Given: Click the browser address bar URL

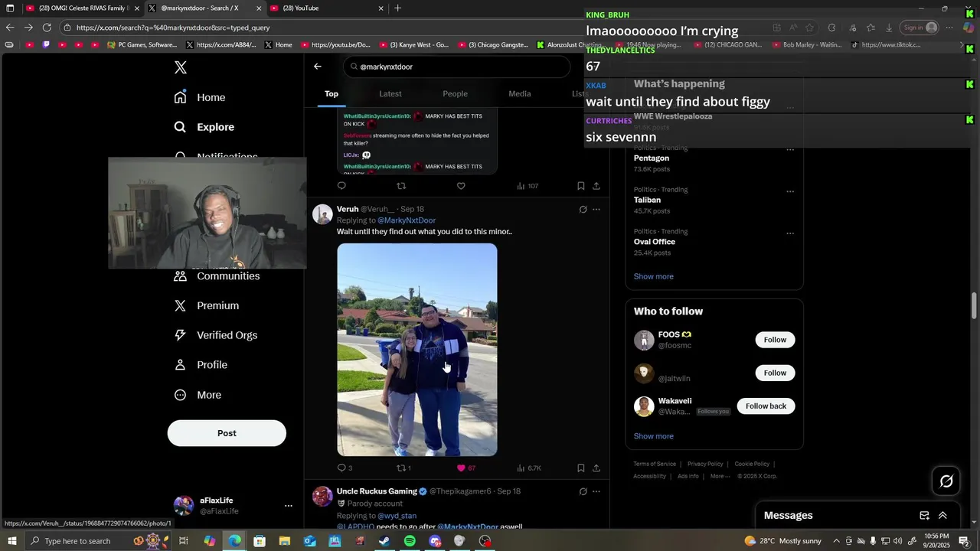Looking at the screenshot, I should 173,28.
